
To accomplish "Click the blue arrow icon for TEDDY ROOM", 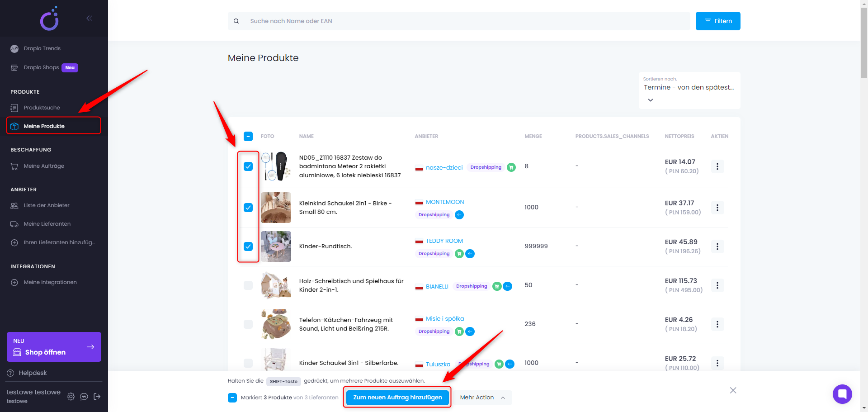I will click(470, 254).
